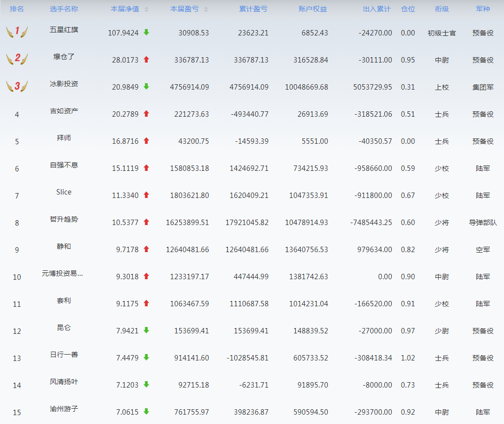Click red up arrow beside 10.5377
The width and height of the screenshot is (504, 424).
click(x=146, y=222)
